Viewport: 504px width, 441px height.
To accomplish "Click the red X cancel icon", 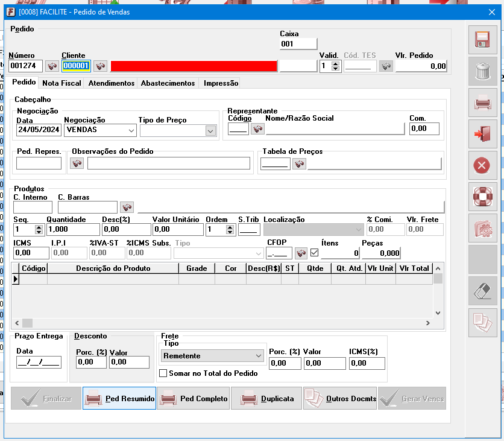I will point(482,165).
